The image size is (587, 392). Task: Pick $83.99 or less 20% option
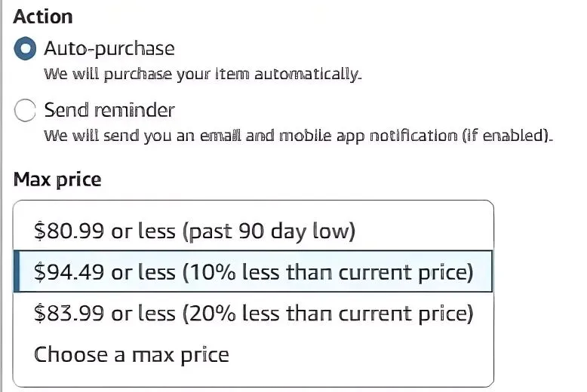coord(254,312)
